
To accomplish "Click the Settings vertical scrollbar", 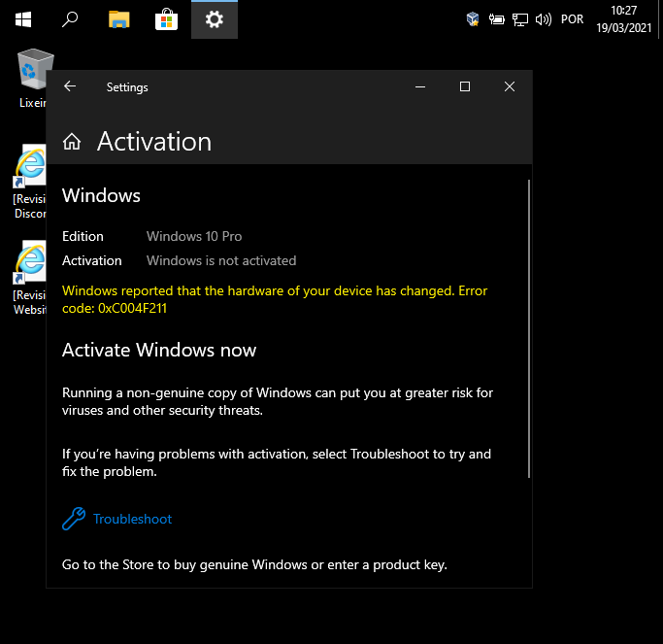I will pos(529,328).
